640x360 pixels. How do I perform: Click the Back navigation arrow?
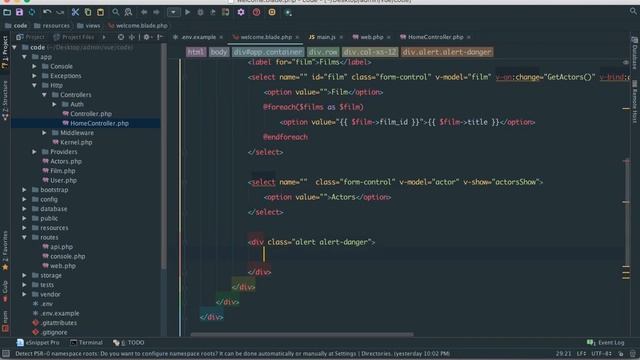pyautogui.click(x=144, y=12)
